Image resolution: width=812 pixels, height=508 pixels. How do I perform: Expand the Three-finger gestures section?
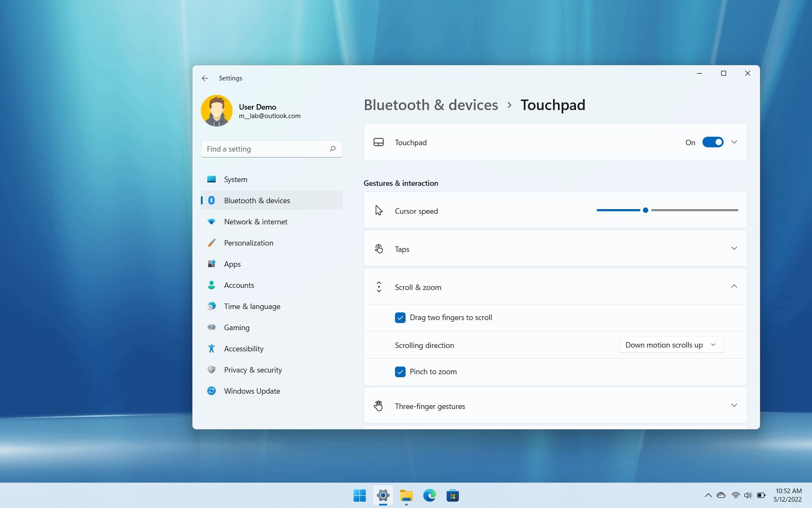(734, 406)
